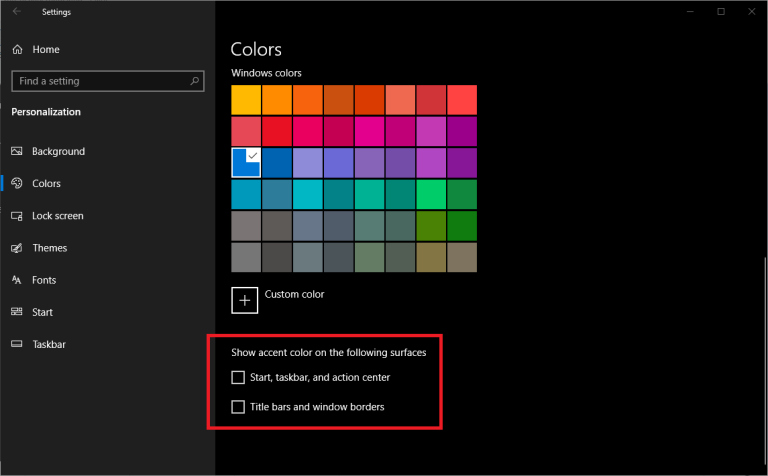
Task: Go back using the back arrow
Action: point(17,11)
